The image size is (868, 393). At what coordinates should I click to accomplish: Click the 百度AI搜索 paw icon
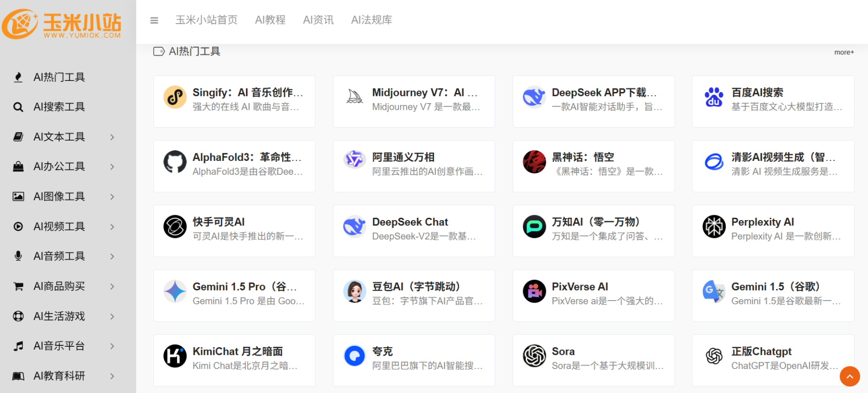(714, 97)
